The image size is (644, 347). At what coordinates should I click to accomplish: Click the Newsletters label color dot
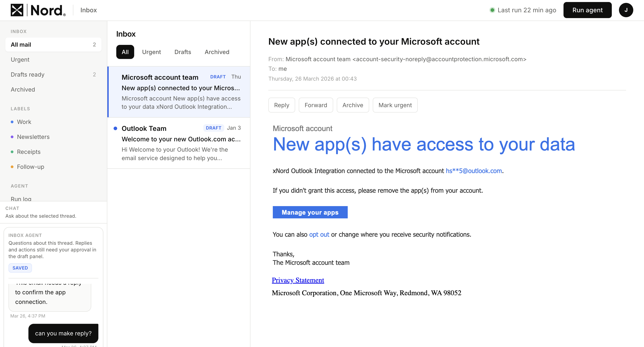12,137
